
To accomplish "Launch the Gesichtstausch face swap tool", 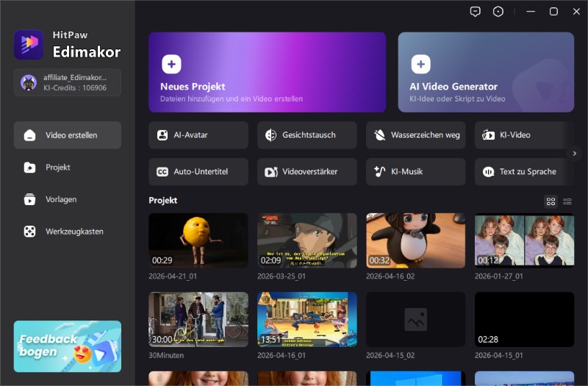I will [306, 135].
